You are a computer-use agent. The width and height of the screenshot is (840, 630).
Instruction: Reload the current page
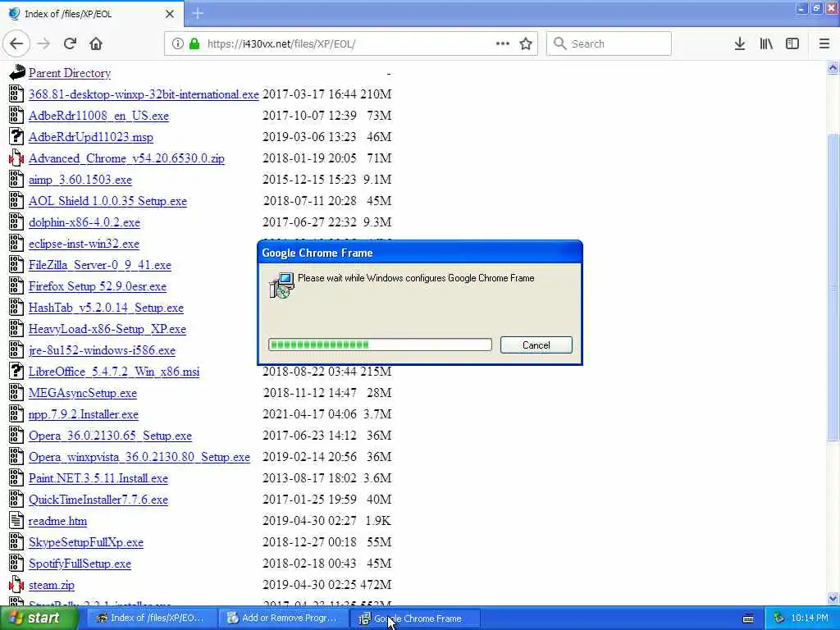click(x=70, y=44)
